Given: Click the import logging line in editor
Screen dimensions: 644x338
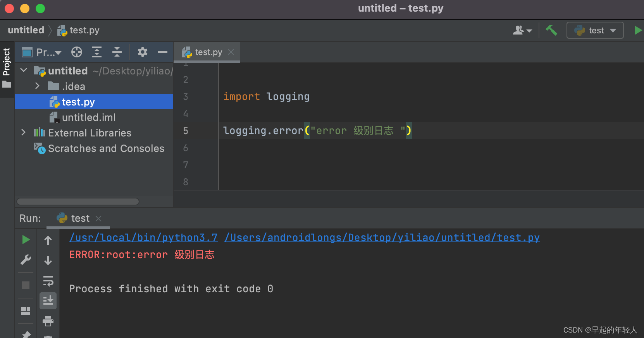Looking at the screenshot, I should coord(267,97).
